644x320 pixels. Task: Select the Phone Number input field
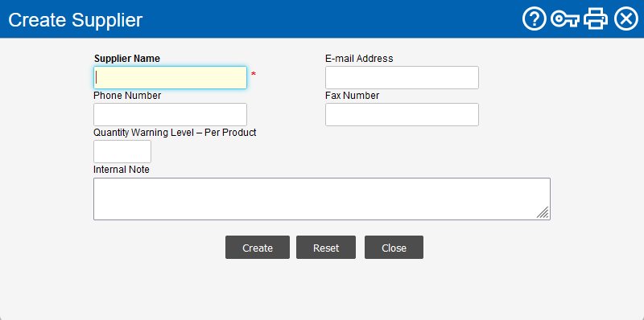coord(170,114)
